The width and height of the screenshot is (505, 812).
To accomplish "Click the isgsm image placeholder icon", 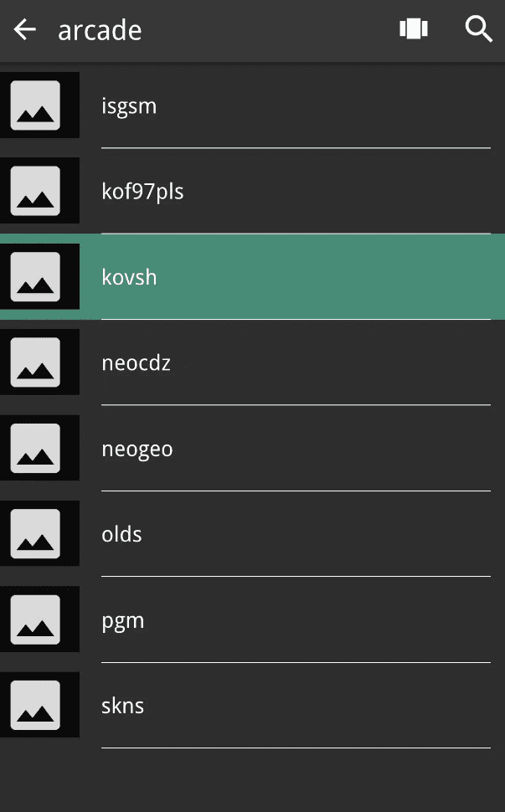I will pos(35,105).
